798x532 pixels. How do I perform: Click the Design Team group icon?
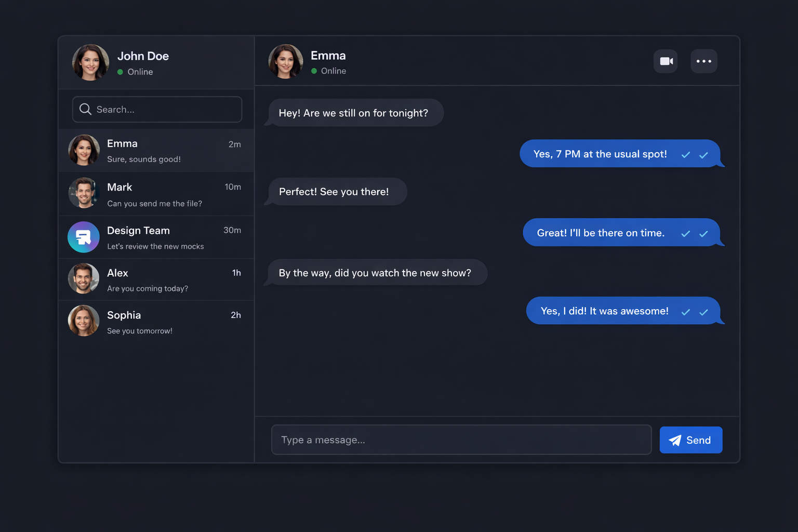[84, 237]
